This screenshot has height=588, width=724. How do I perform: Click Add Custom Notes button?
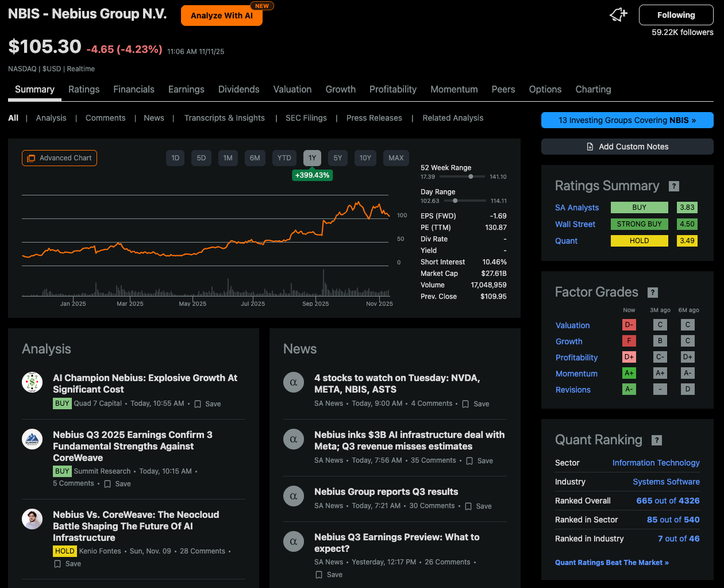(x=627, y=147)
